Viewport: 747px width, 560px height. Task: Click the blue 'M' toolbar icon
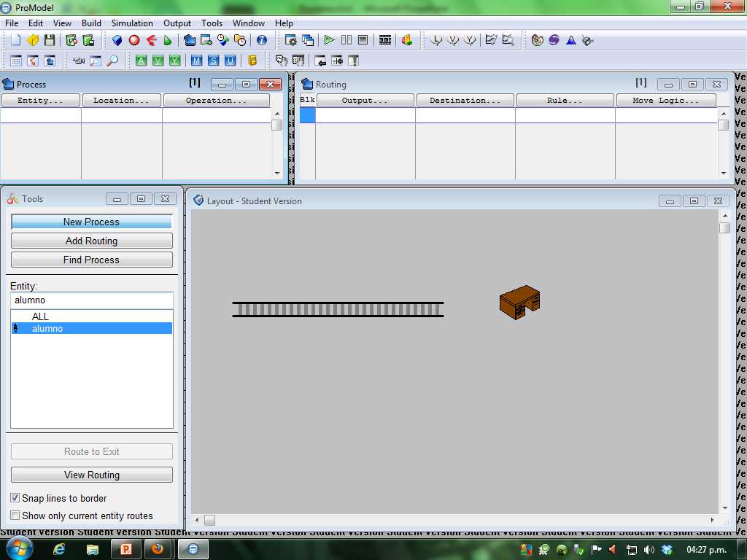[197, 61]
